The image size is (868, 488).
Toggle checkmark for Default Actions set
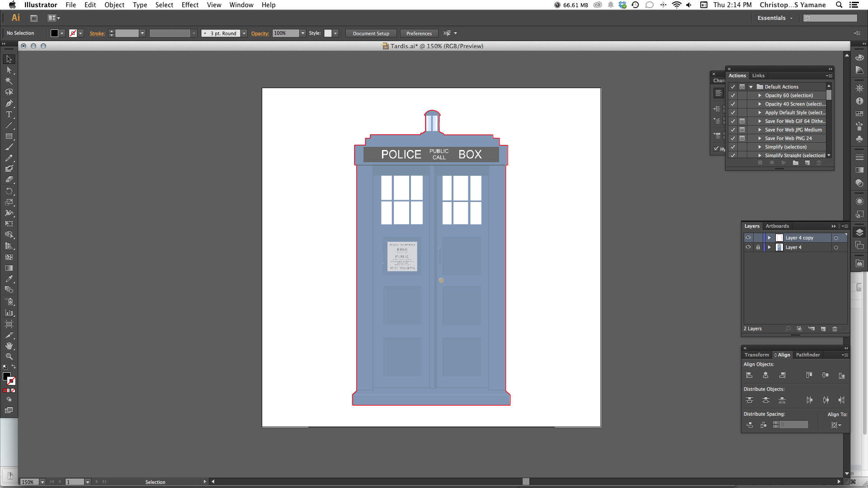[x=732, y=87]
